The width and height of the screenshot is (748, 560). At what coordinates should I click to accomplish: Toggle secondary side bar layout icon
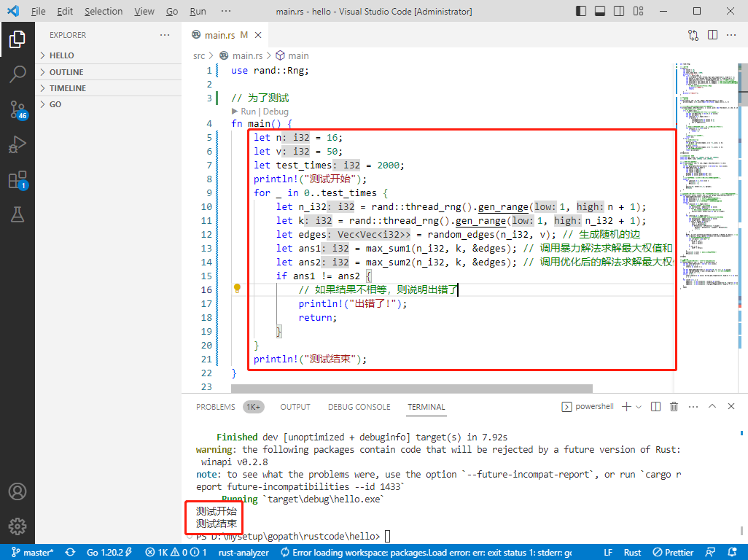[619, 11]
